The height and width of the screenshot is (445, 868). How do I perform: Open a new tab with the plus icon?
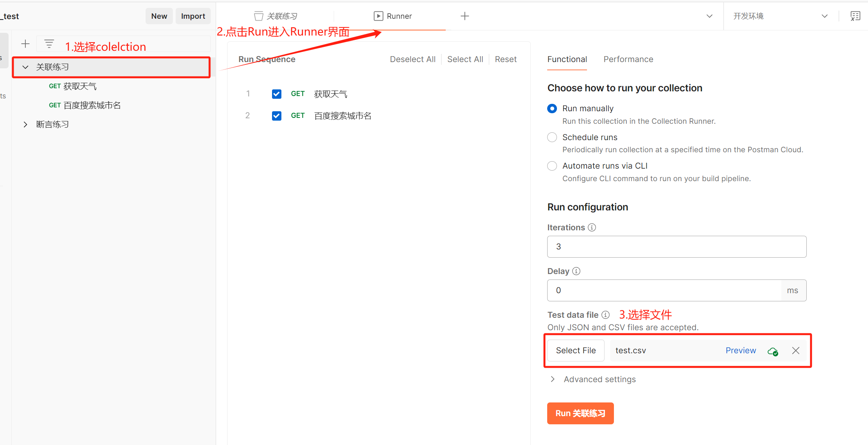464,16
